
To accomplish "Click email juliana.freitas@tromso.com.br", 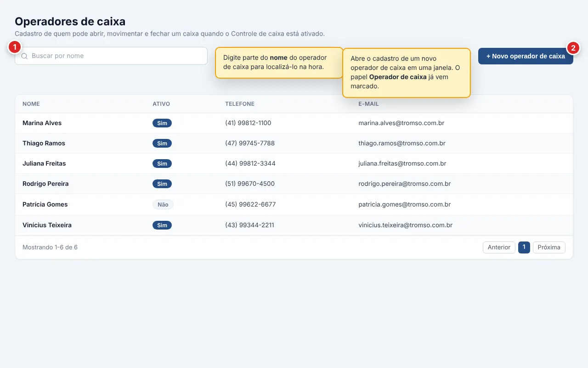I will (x=402, y=163).
